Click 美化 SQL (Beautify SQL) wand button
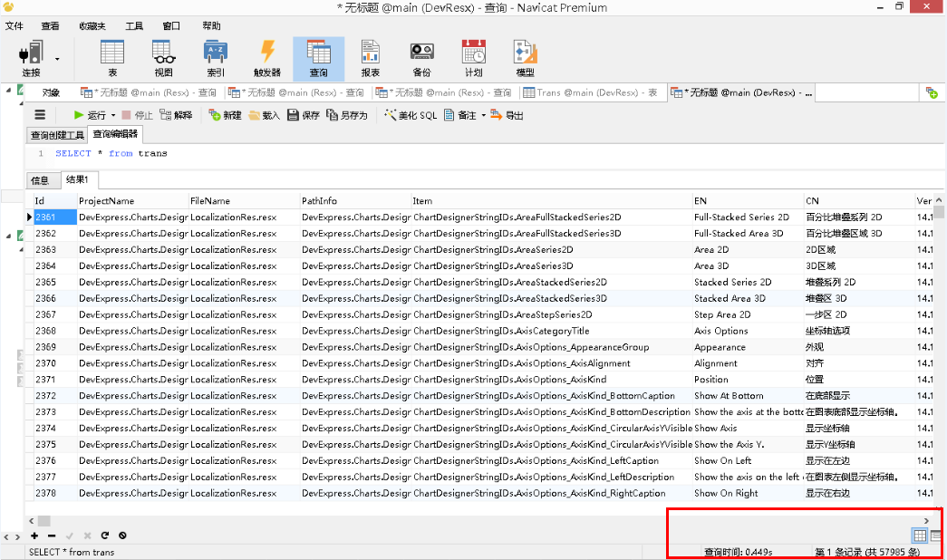 click(411, 115)
